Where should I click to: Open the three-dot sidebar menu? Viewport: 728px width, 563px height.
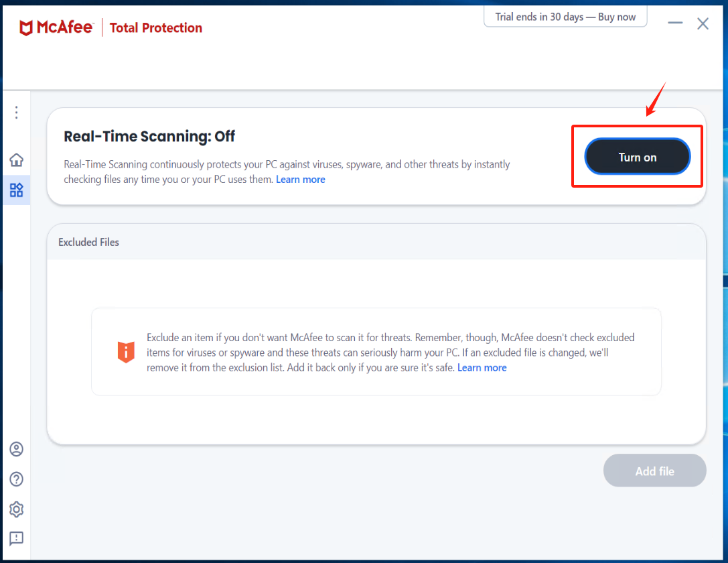point(16,113)
